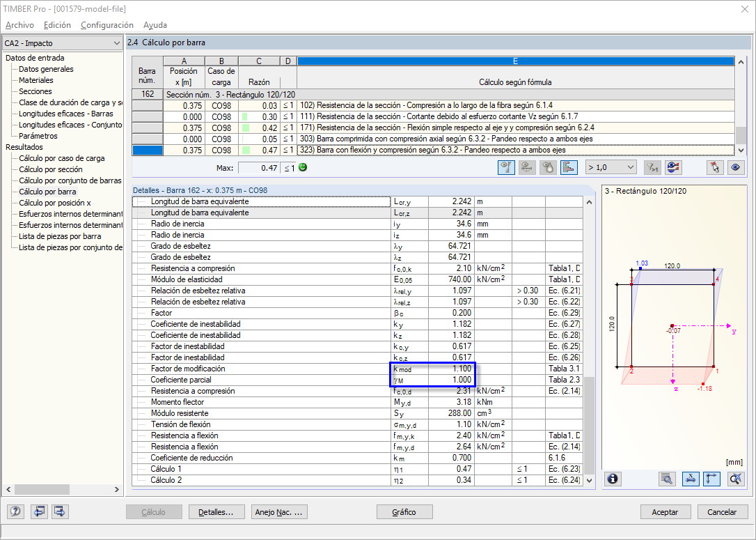Click the Gráfico button
Image resolution: width=756 pixels, height=540 pixels.
click(404, 512)
